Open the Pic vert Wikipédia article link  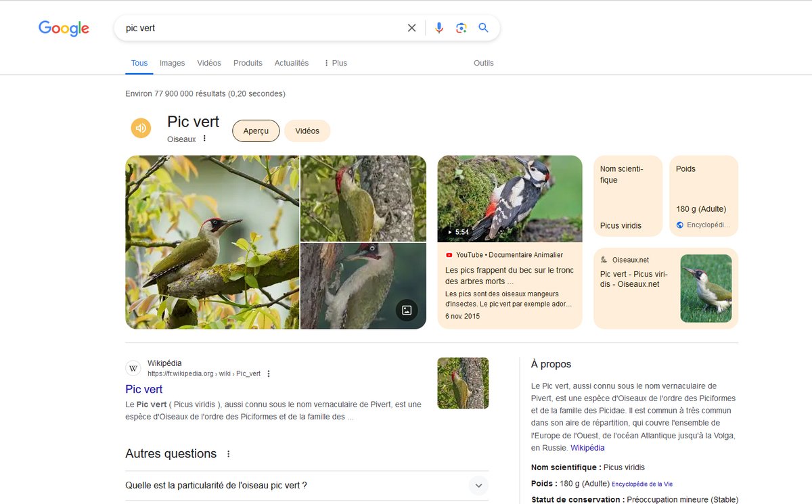point(143,389)
